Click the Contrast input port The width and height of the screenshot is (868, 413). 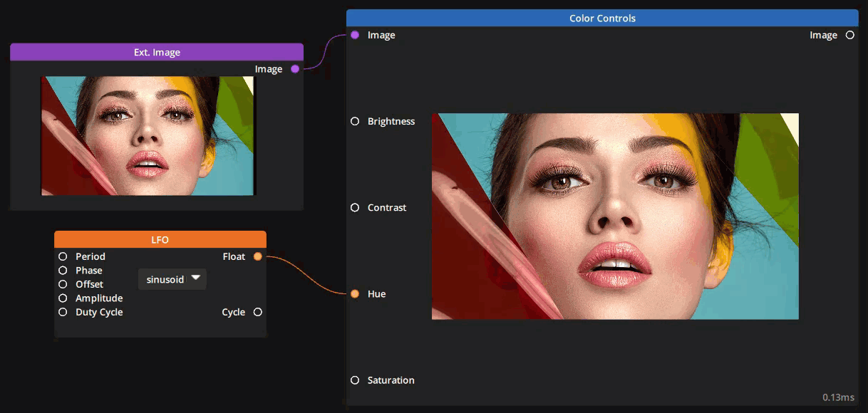coord(355,207)
